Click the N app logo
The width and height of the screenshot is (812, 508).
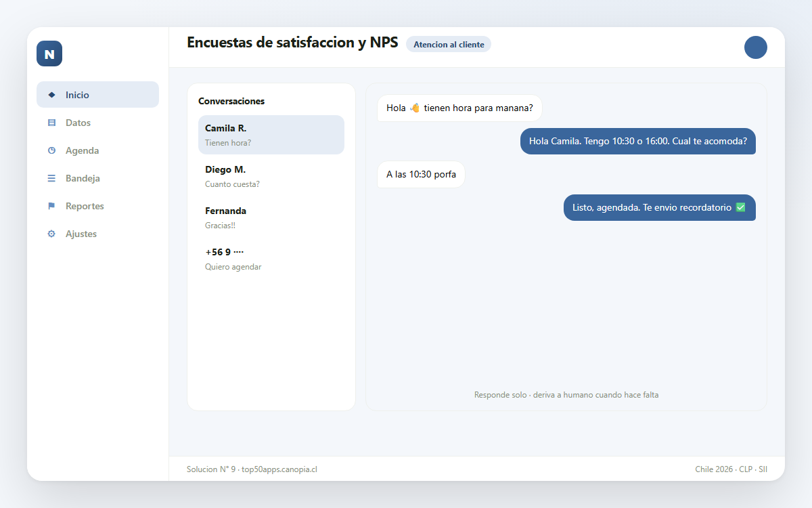[49, 54]
